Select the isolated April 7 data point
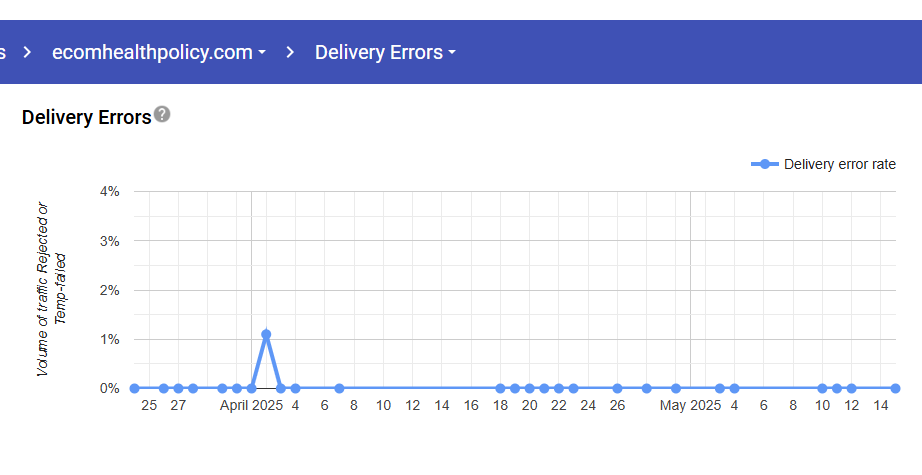 339,388
